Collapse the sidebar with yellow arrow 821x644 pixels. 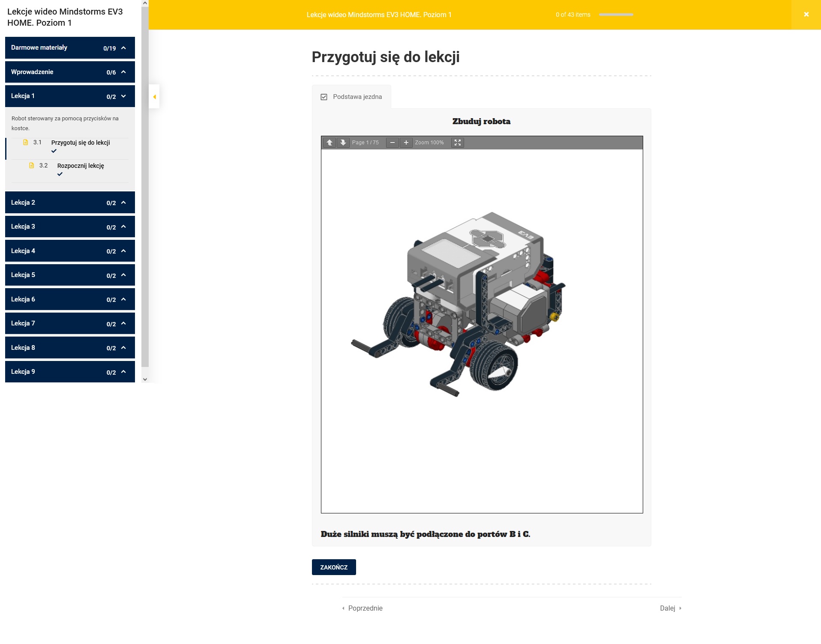[x=154, y=97]
